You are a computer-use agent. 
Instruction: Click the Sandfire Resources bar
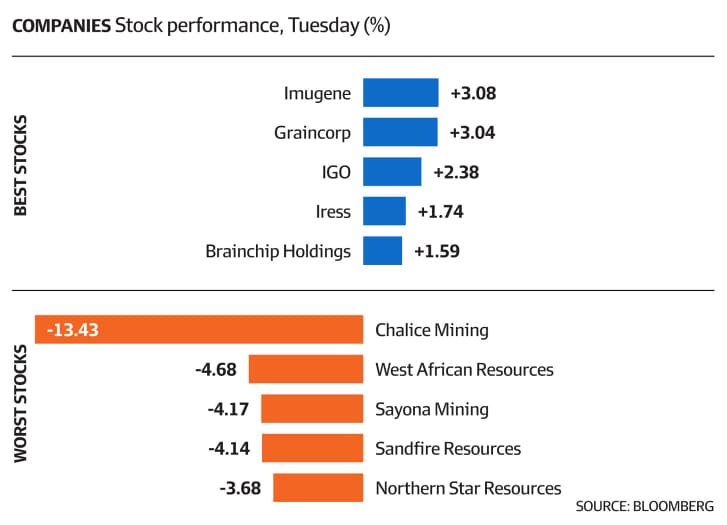(312, 448)
